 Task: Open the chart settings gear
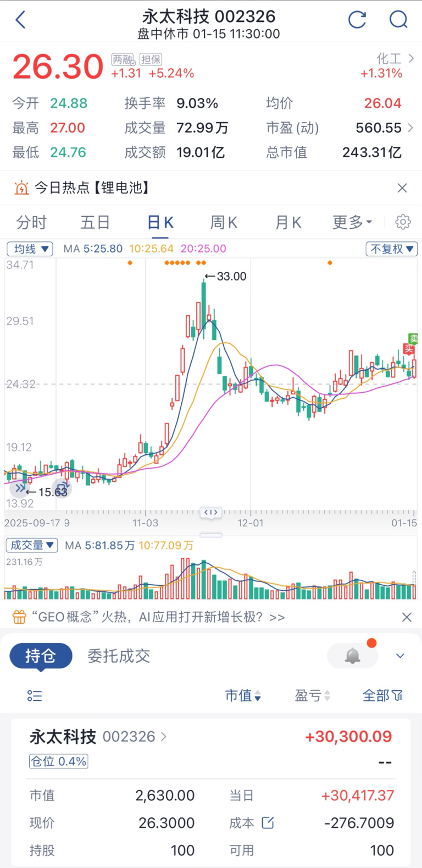coord(403,222)
